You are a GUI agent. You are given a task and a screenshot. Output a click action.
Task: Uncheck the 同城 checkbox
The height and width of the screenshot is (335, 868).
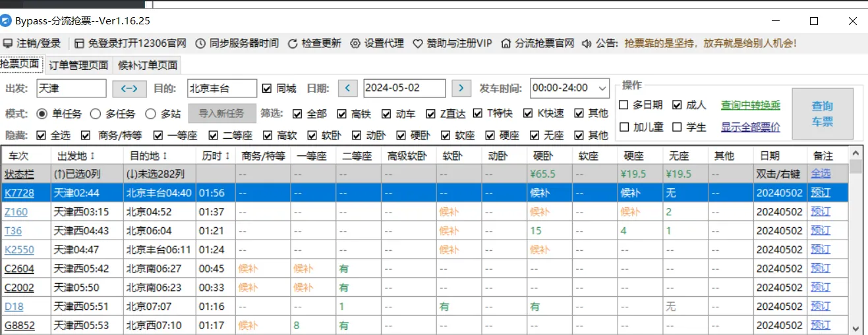point(267,88)
